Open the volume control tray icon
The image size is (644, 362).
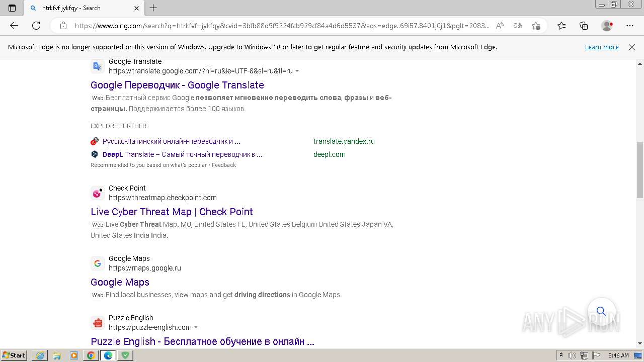tap(572, 355)
